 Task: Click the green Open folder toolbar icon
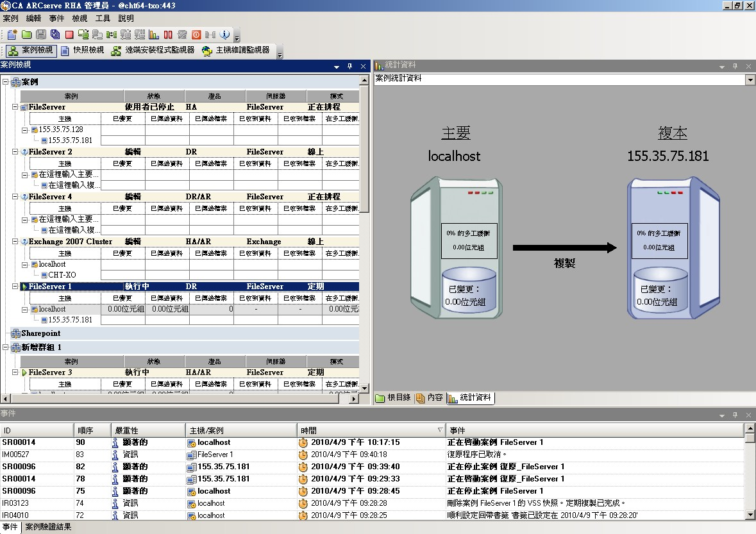click(26, 35)
